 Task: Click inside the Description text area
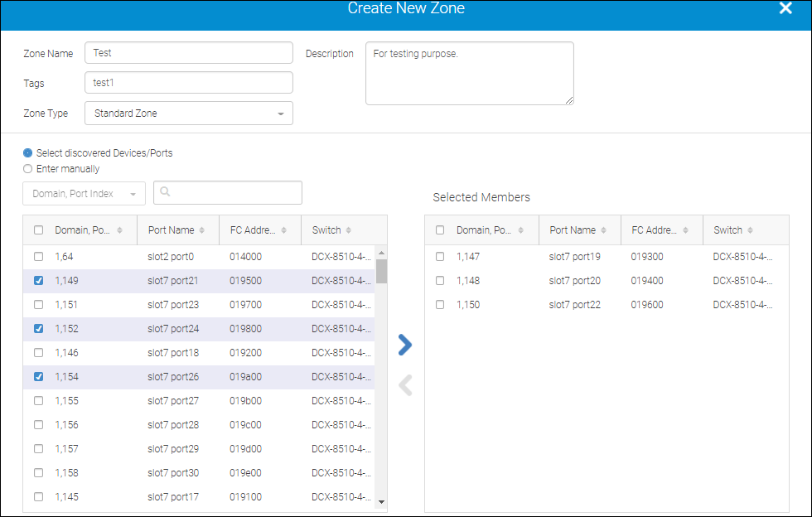(x=469, y=73)
